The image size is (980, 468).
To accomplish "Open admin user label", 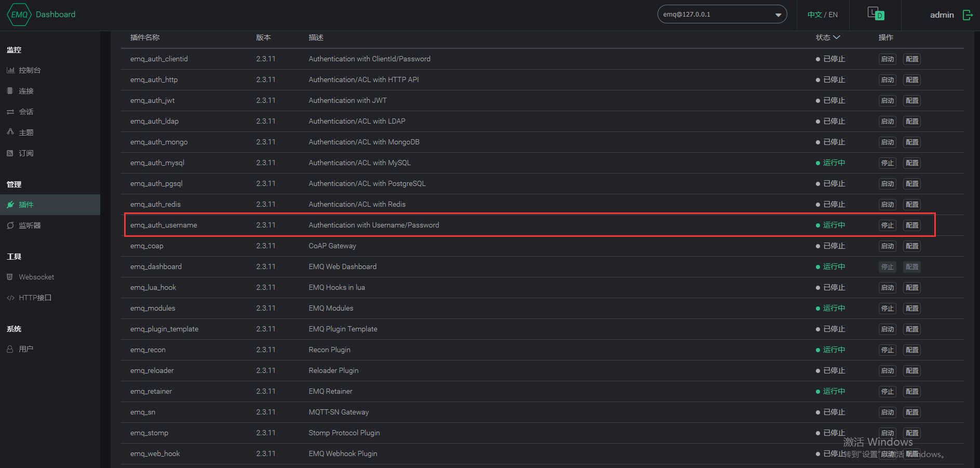I will tap(942, 15).
